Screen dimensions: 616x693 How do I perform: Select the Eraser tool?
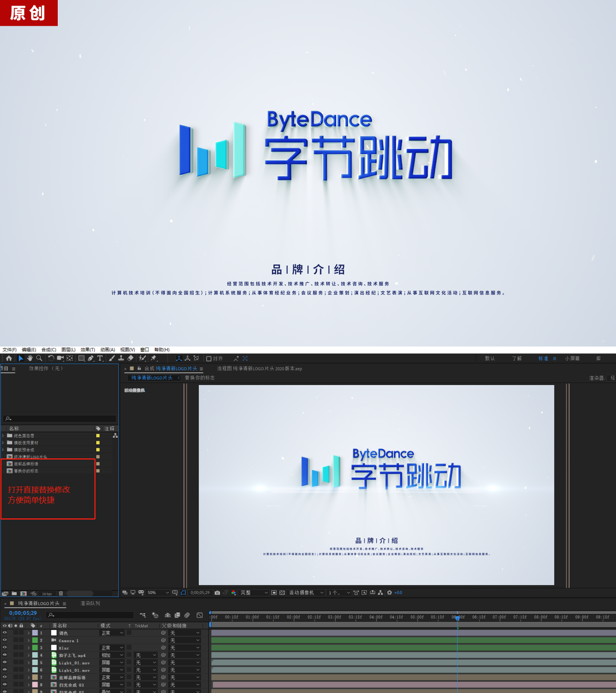click(130, 358)
